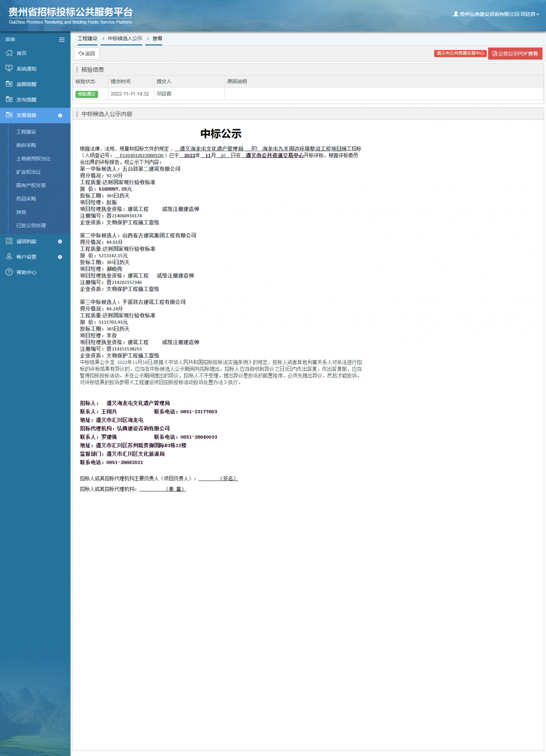Click the 中标公示 document title

[221, 134]
